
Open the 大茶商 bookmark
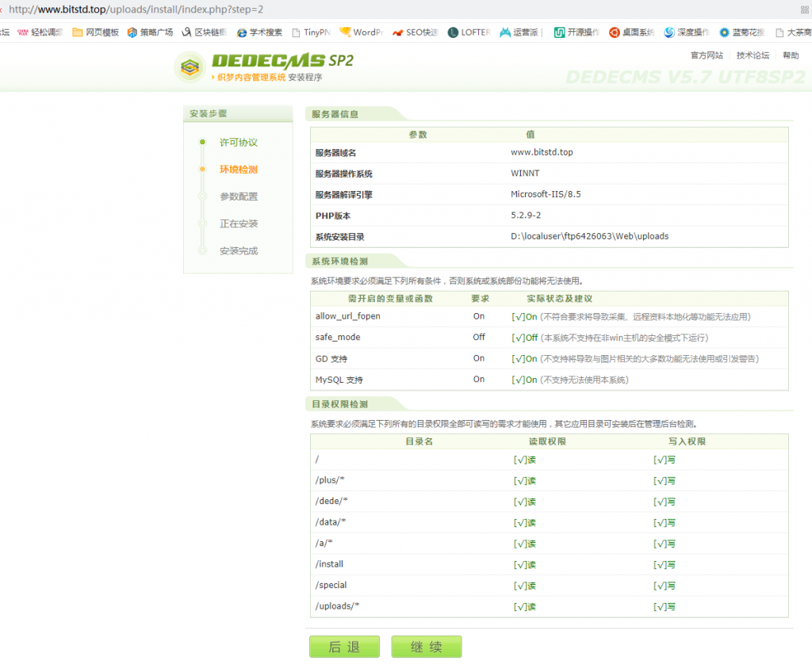793,32
